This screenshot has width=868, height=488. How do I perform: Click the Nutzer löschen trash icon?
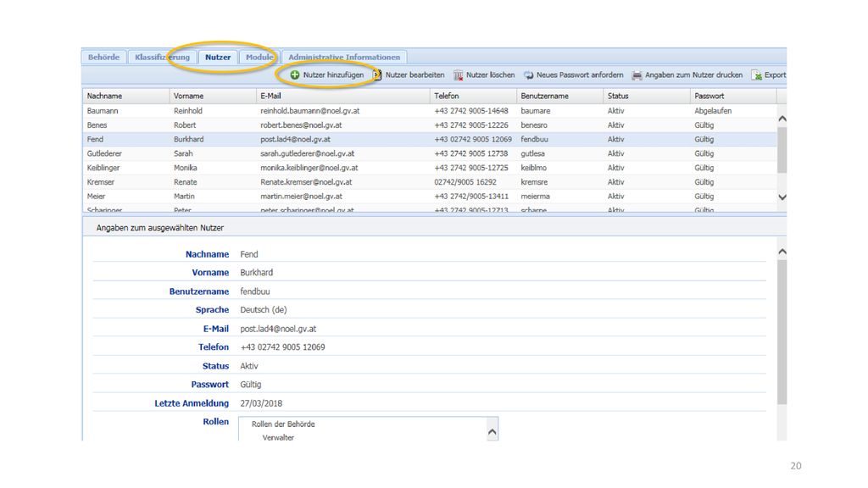coord(459,75)
